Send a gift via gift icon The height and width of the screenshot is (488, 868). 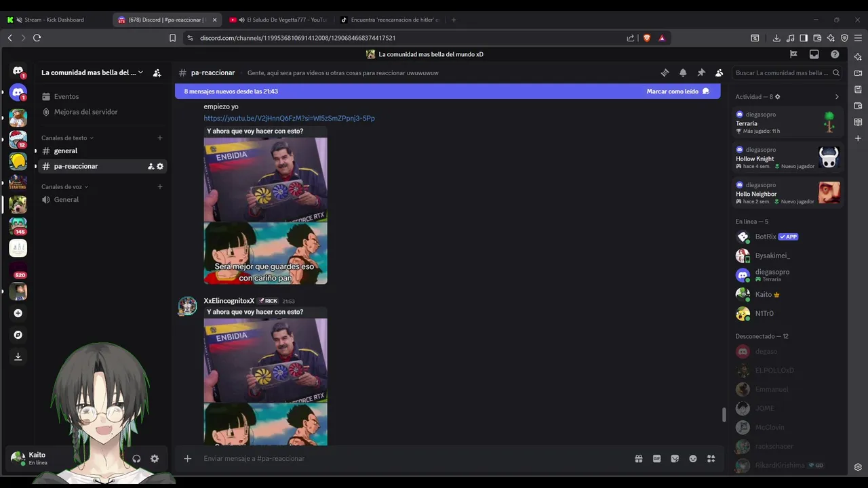pos(639,459)
